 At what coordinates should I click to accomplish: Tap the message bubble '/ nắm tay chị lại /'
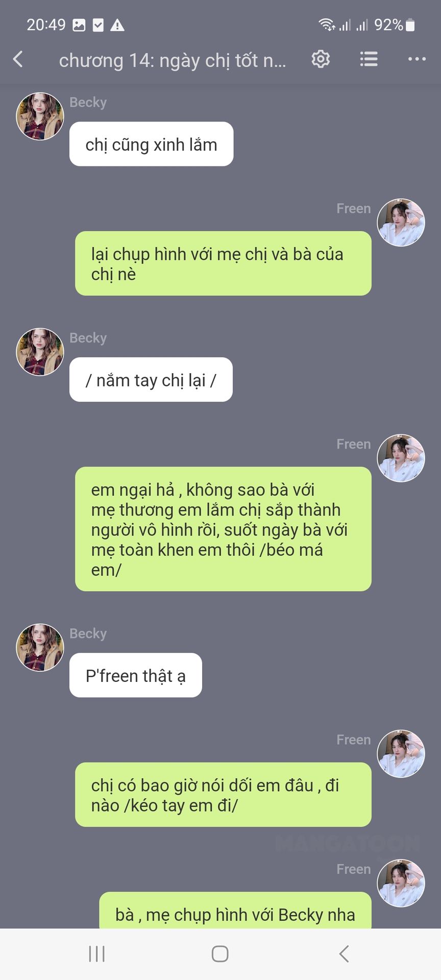pyautogui.click(x=151, y=380)
